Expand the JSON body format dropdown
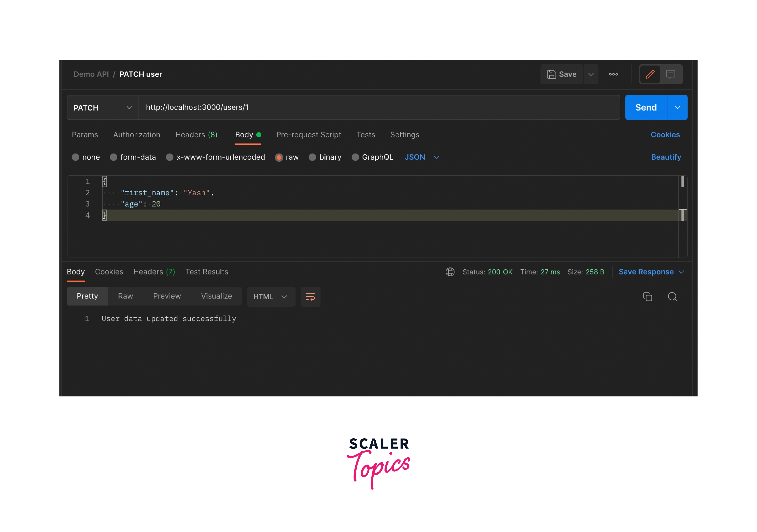 422,157
